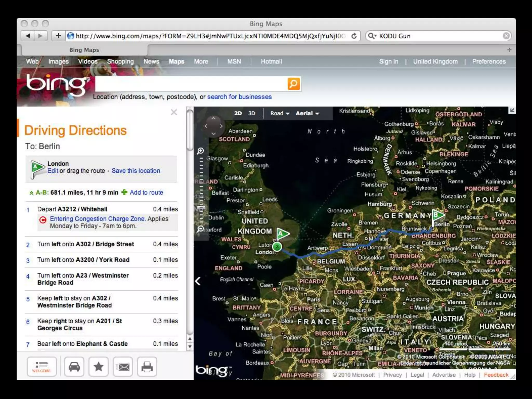Screen dimensions: 532x399
Task: Click the map zoom level slider
Action: point(201,208)
